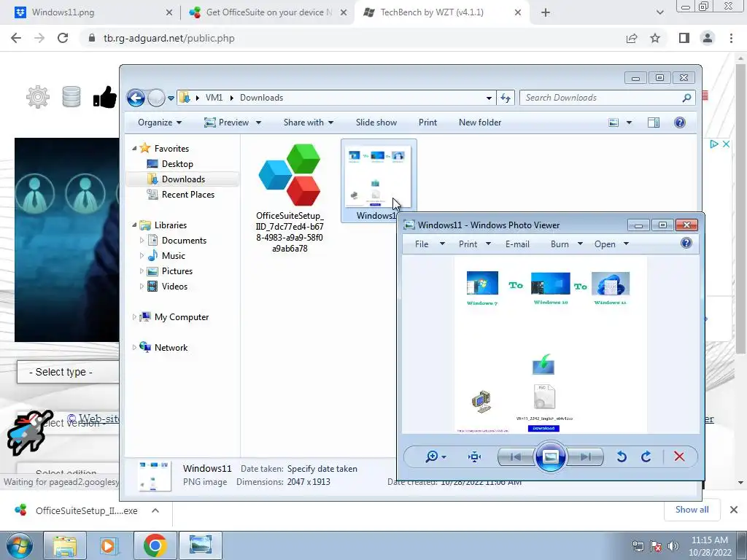Click Show all downloads in Chrome

[692, 510]
